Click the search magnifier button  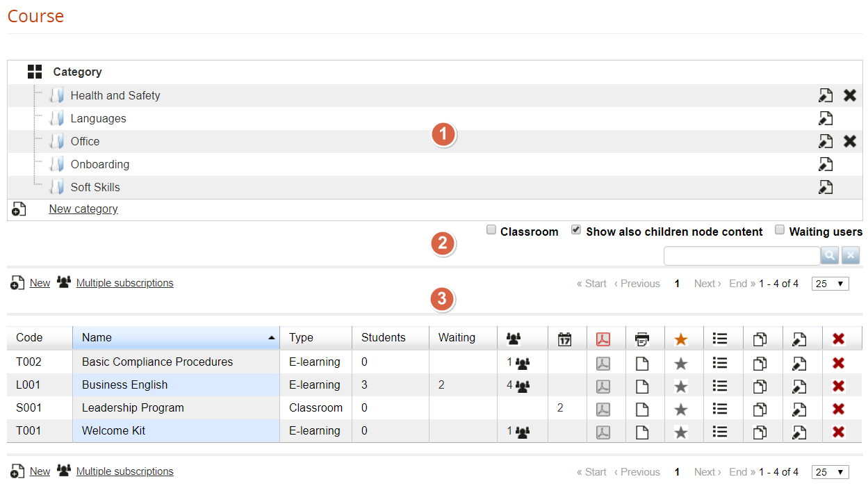click(x=829, y=256)
